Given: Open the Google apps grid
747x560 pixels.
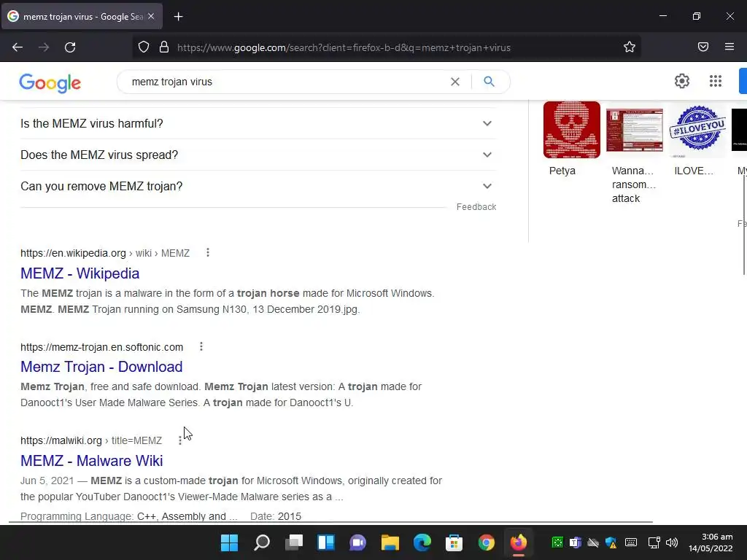Looking at the screenshot, I should click(x=715, y=81).
